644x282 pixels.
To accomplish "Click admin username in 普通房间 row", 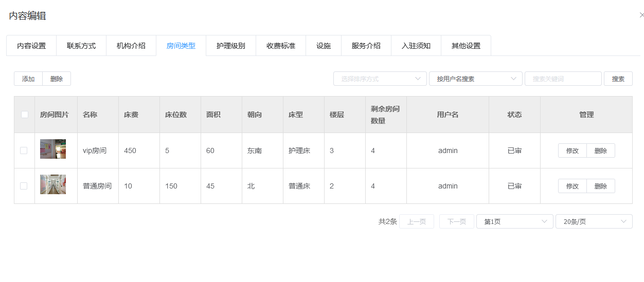I will (448, 186).
